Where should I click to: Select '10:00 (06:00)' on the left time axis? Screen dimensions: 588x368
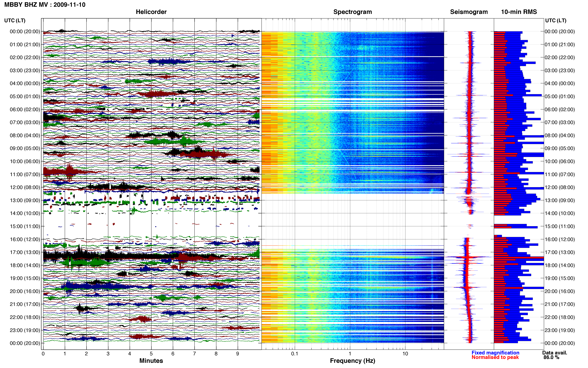click(25, 161)
